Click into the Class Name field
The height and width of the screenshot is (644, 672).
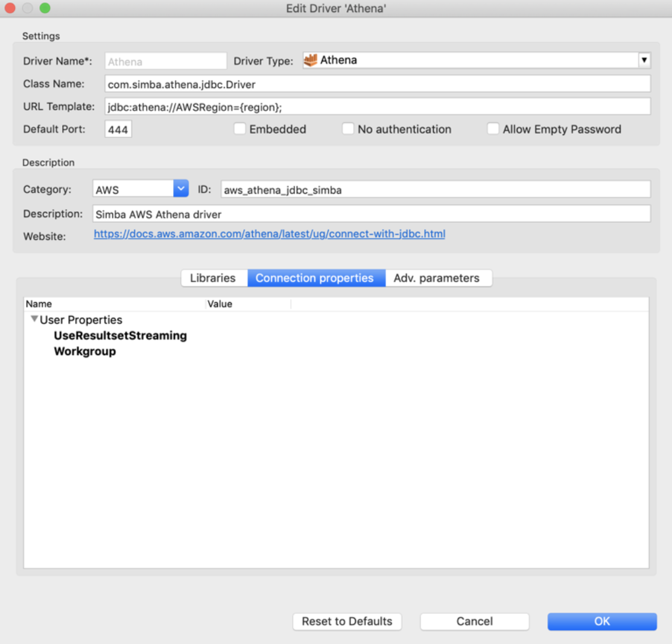point(378,84)
